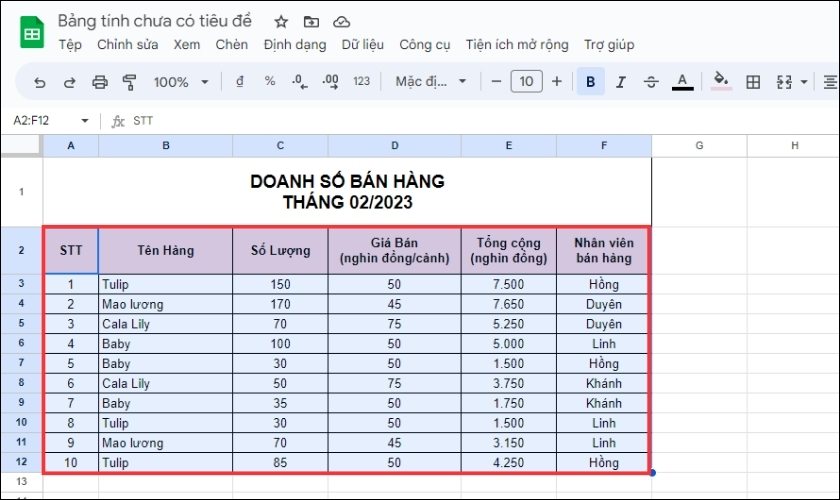This screenshot has width=840, height=500.
Task: Increase decimal places
Action: coord(331,81)
